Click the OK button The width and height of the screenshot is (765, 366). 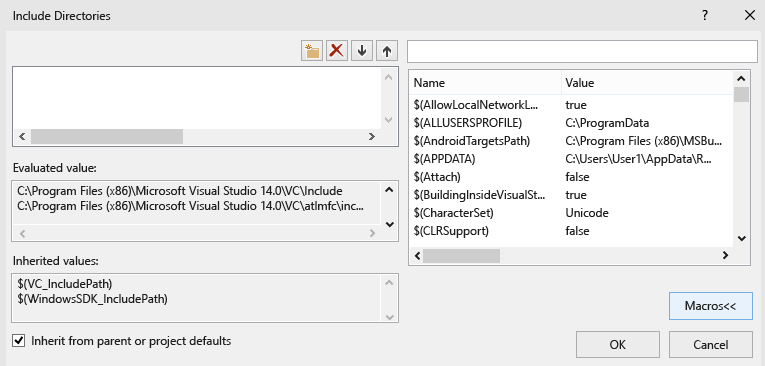[618, 345]
